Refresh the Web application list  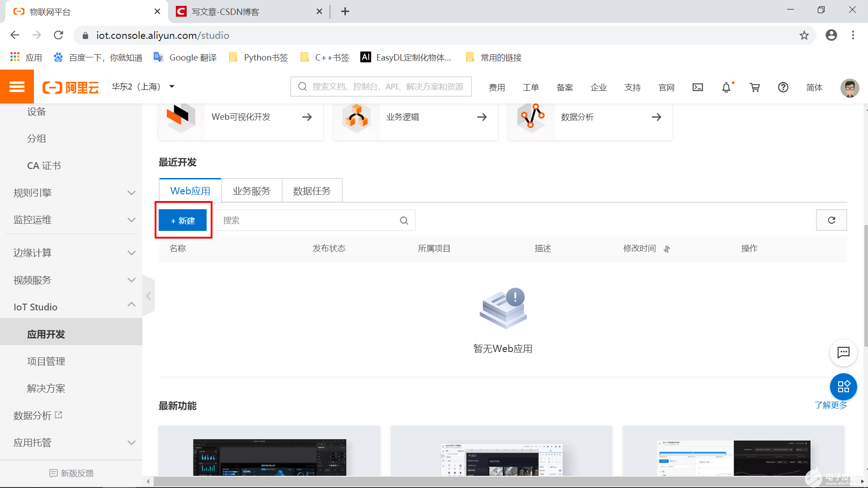[x=831, y=220]
